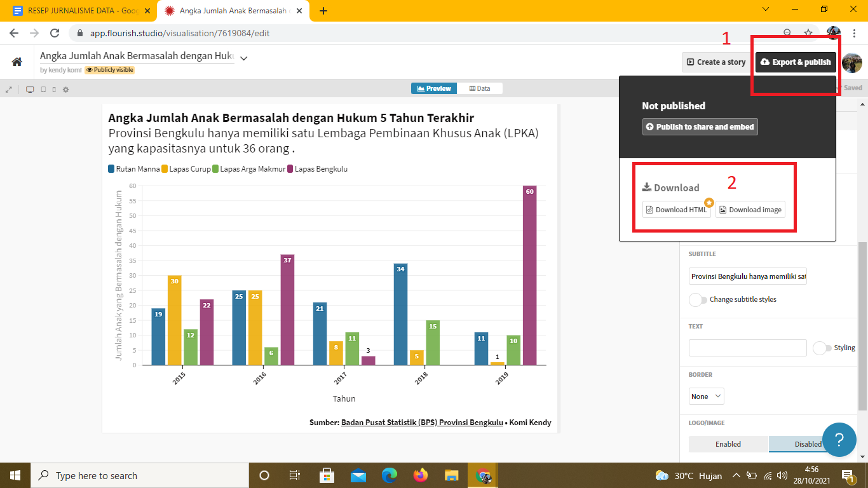This screenshot has height=488, width=868.
Task: Switch to the Data tab
Action: pos(480,88)
